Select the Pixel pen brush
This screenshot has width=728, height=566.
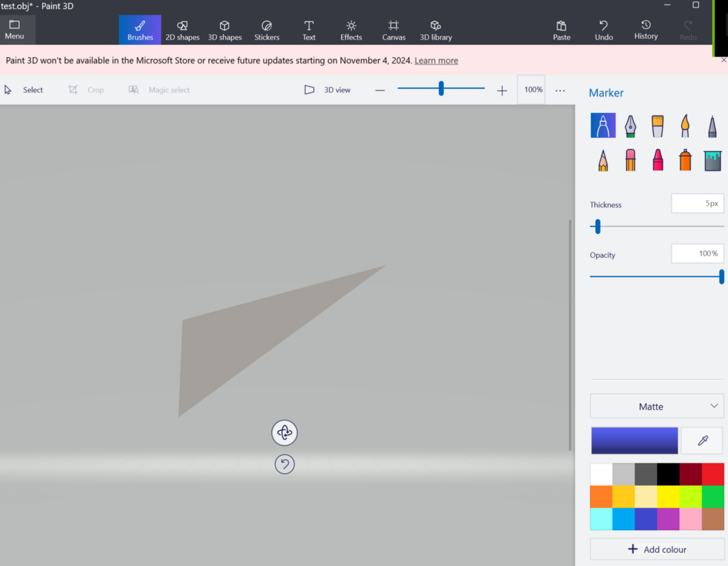click(x=712, y=126)
